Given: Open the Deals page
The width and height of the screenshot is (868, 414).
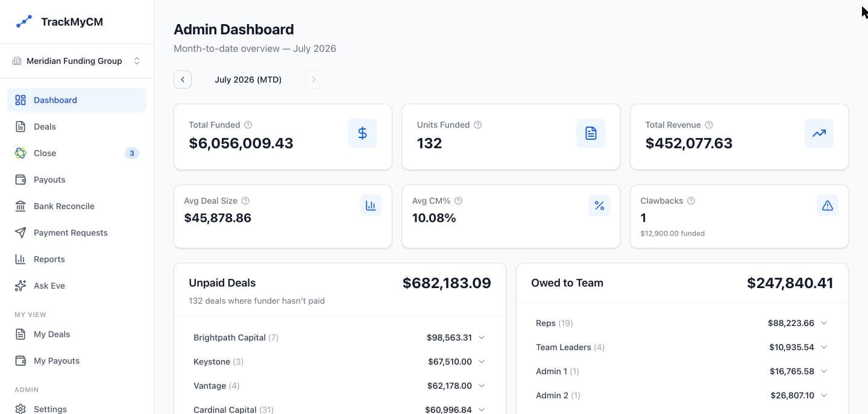Looking at the screenshot, I should pos(77,127).
